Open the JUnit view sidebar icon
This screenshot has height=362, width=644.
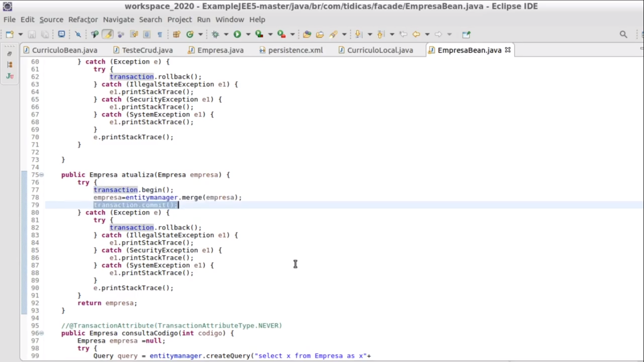pos(10,76)
